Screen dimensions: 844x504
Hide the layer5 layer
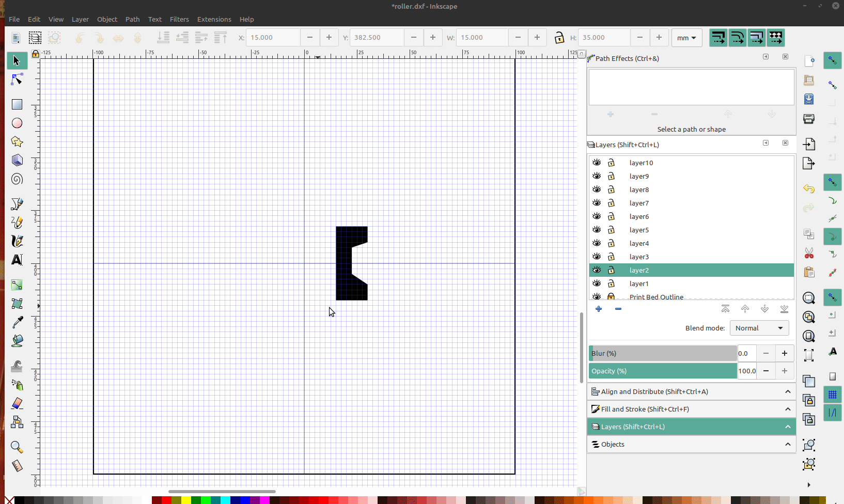[597, 230]
